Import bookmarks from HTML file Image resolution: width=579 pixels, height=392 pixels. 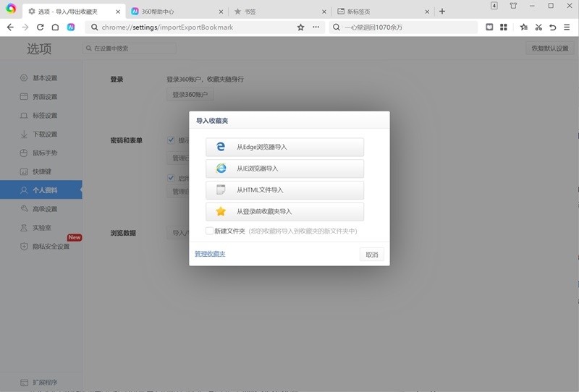[x=284, y=190]
